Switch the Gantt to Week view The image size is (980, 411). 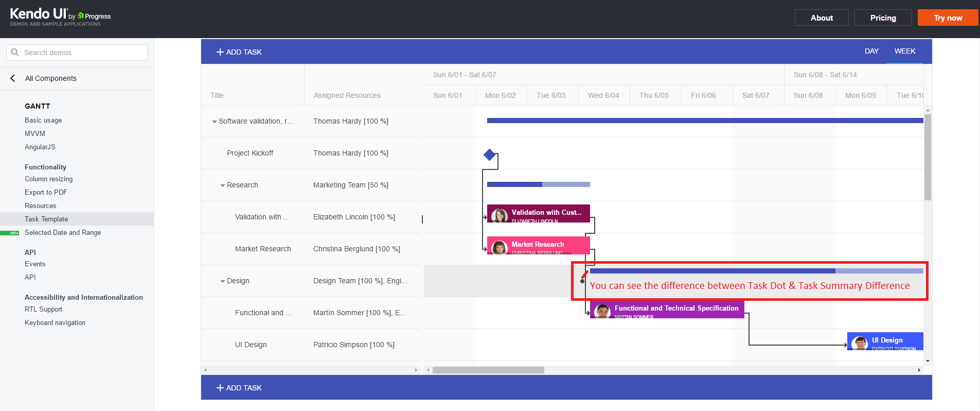[x=905, y=51]
